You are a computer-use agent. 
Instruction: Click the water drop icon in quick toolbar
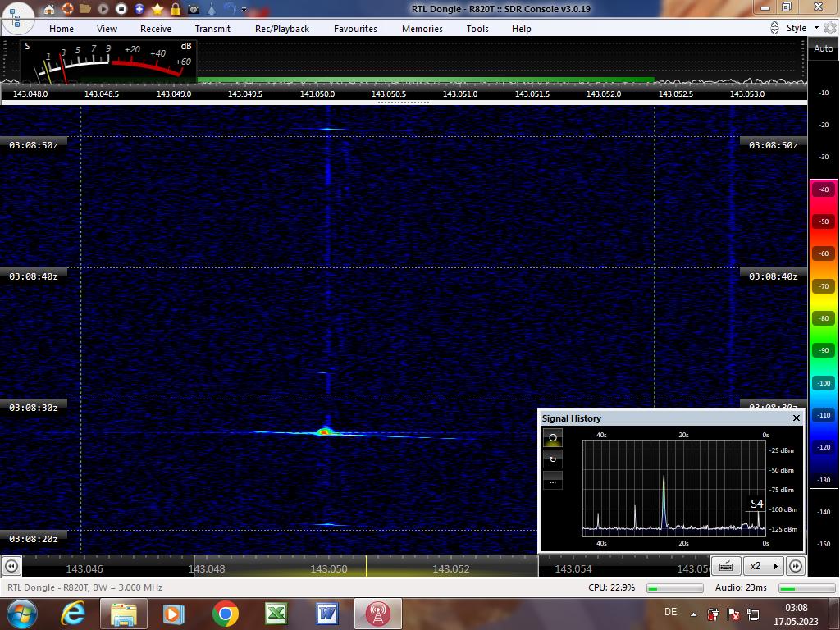point(212,9)
